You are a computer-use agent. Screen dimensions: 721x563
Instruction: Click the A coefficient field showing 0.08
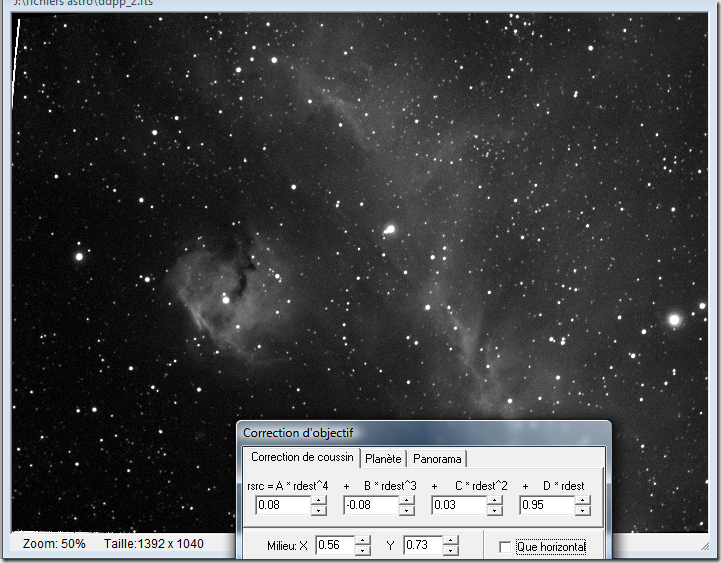tap(282, 506)
